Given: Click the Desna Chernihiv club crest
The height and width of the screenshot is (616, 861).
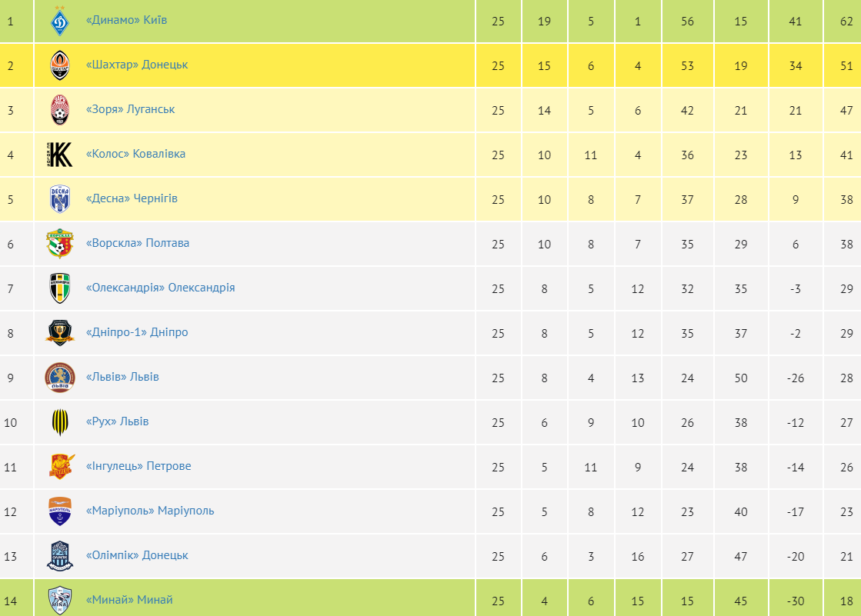Looking at the screenshot, I should click(60, 199).
